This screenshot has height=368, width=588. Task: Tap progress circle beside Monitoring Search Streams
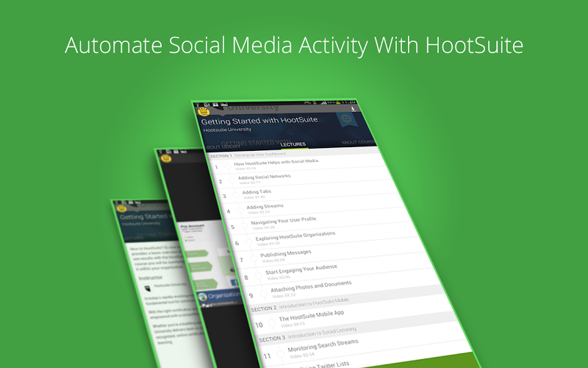point(280,353)
